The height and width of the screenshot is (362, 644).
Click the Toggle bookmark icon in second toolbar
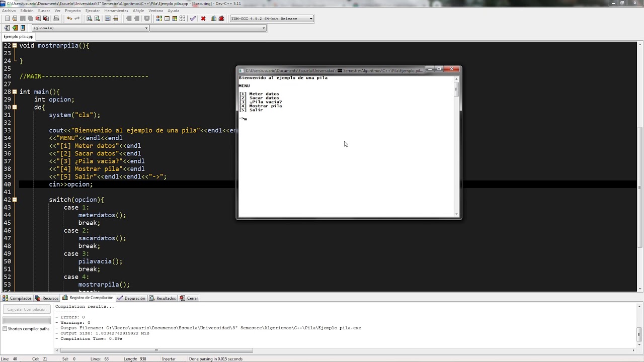15,28
